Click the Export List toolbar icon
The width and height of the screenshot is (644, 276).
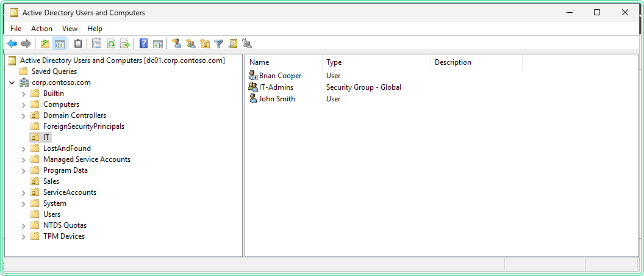tap(125, 43)
